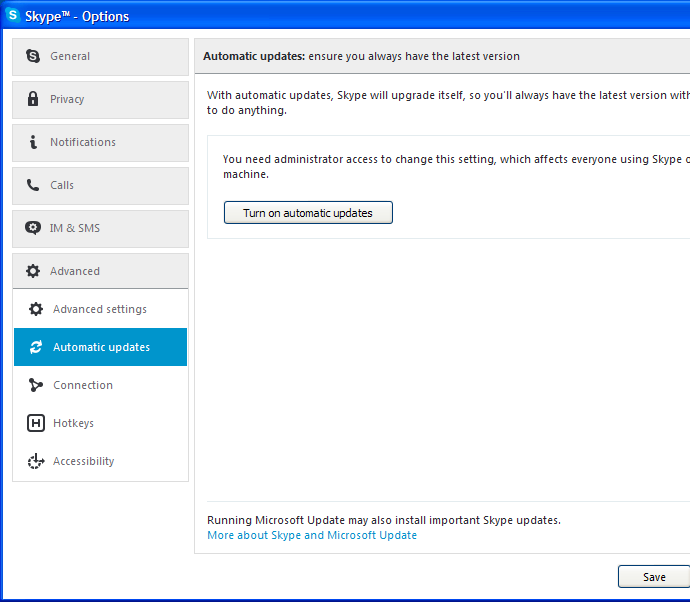The image size is (690, 602).
Task: Click the gear icon beside Advanced
Action: tap(33, 271)
